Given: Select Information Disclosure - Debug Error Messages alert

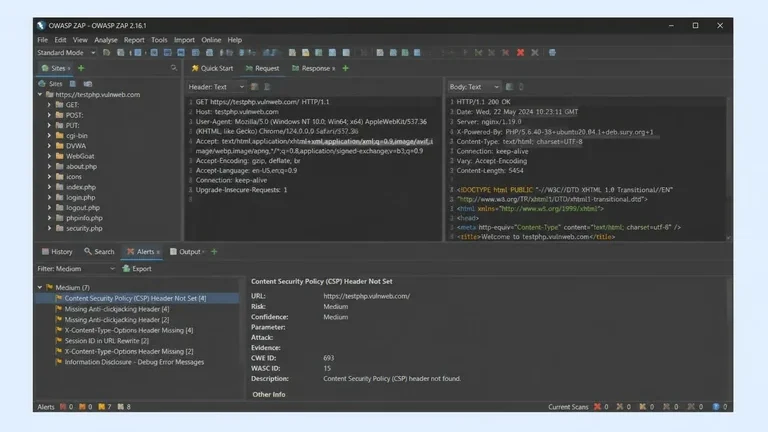Looking at the screenshot, I should pyautogui.click(x=134, y=362).
